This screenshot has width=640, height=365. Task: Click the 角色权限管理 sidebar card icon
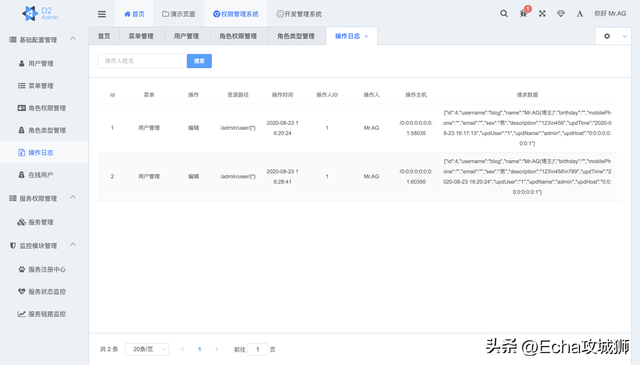point(22,108)
